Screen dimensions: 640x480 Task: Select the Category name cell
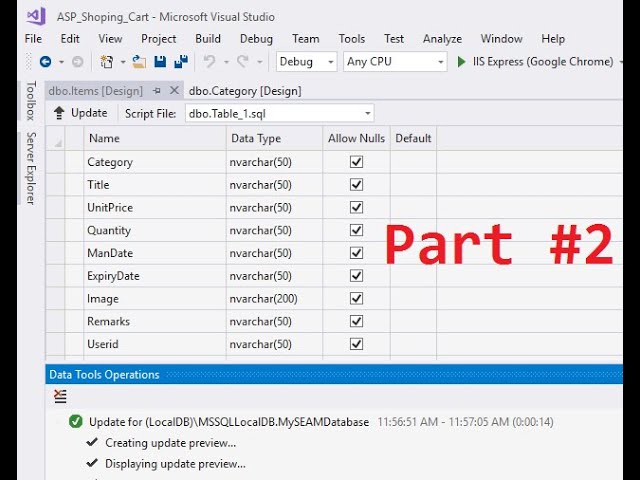155,162
